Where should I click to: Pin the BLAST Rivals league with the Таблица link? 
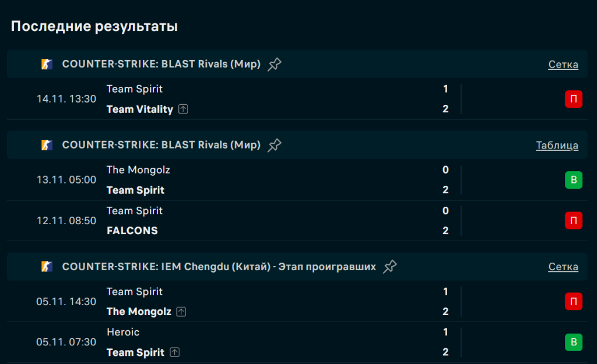click(x=275, y=145)
